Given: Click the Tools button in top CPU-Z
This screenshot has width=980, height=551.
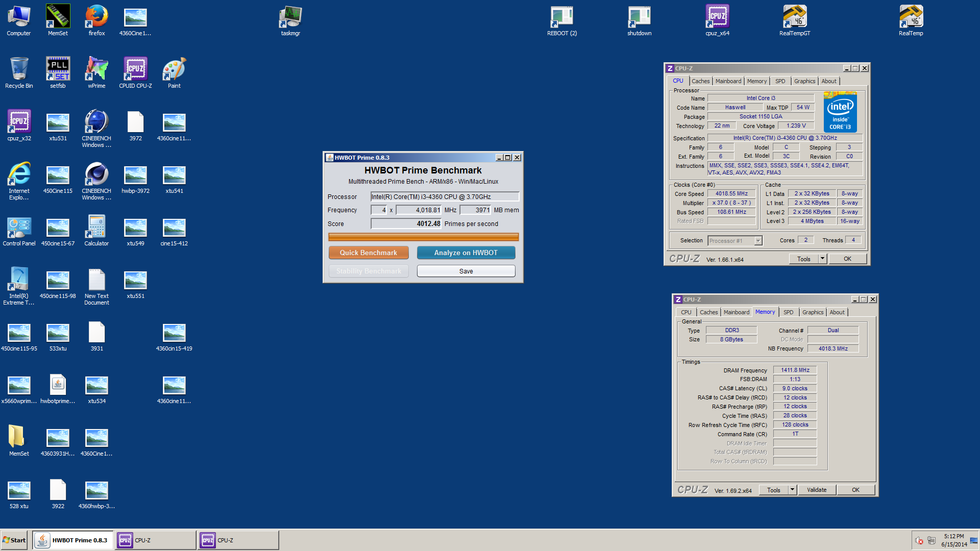Looking at the screenshot, I should click(804, 259).
